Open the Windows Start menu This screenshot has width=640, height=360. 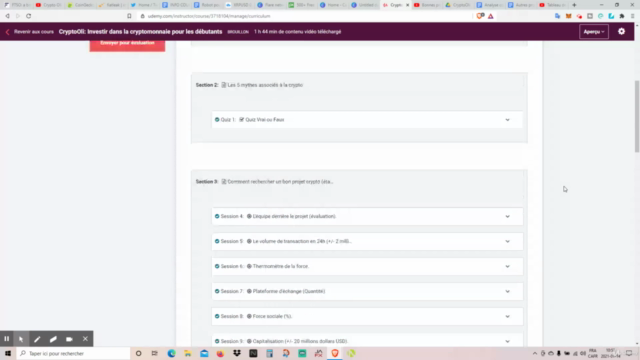(x=8, y=353)
